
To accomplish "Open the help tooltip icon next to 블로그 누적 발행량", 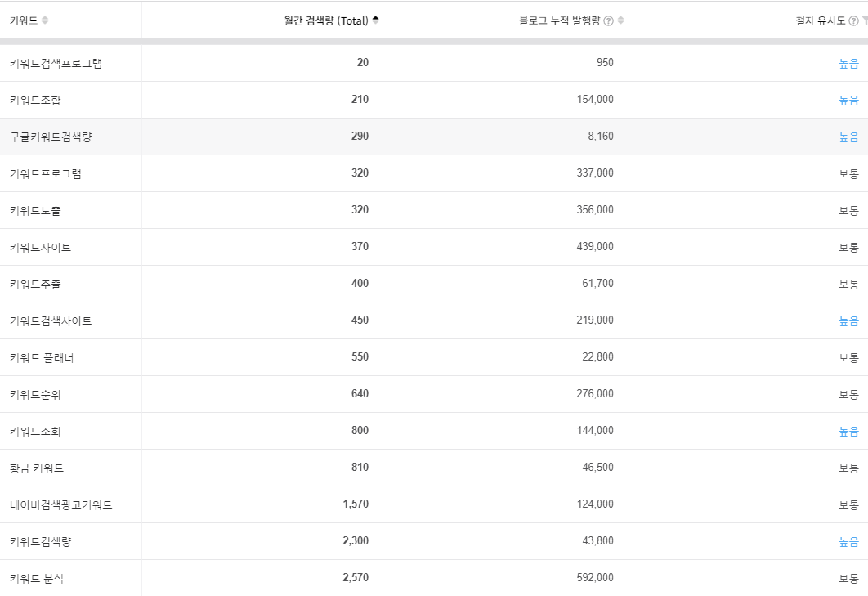I will [x=609, y=20].
